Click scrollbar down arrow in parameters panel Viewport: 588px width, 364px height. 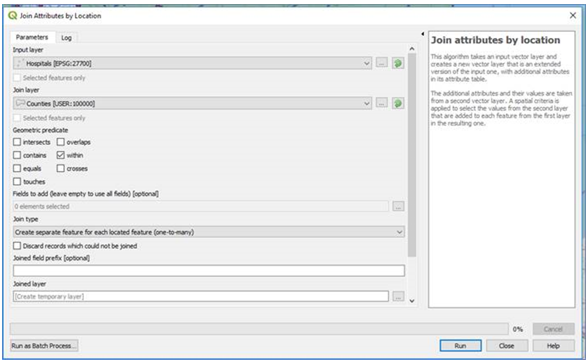[412, 301]
